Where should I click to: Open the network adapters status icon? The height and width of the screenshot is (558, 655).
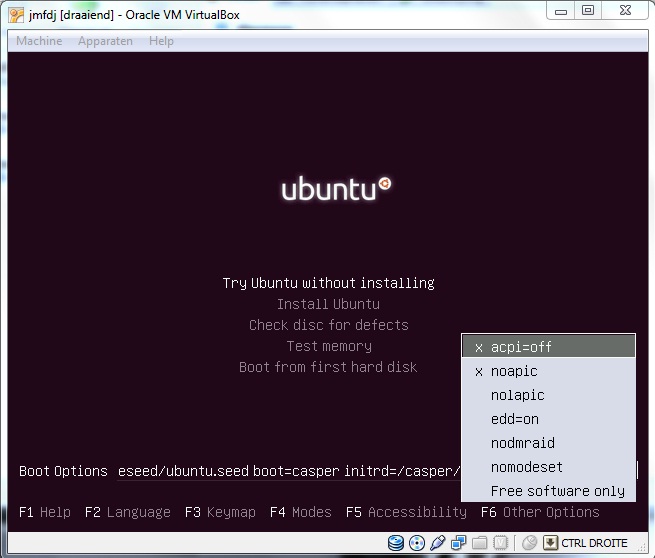[458, 543]
